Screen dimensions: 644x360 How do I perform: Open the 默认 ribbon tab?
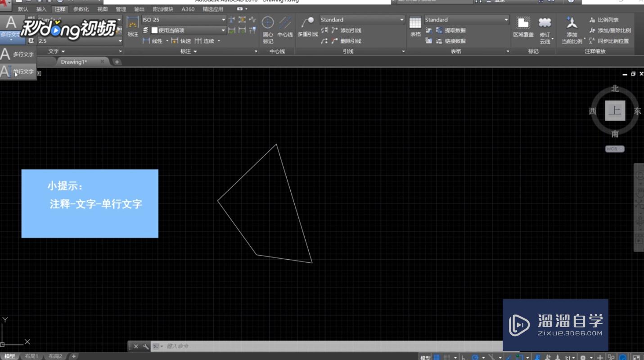23,9
